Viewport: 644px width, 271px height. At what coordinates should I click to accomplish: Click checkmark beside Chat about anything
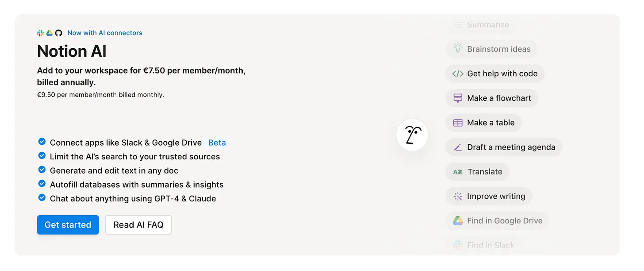(x=42, y=197)
